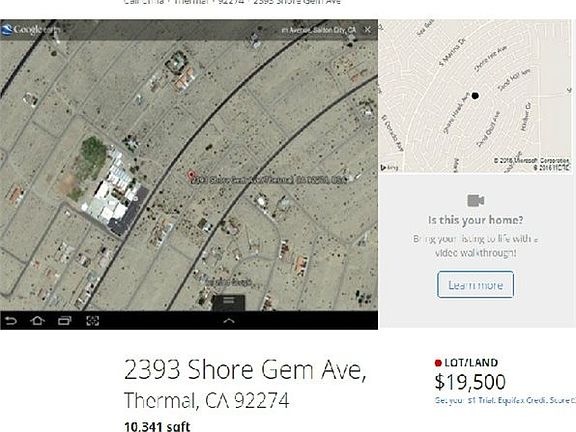The image size is (576, 432).
Task: Select the red location pin marker
Action: 191,175
